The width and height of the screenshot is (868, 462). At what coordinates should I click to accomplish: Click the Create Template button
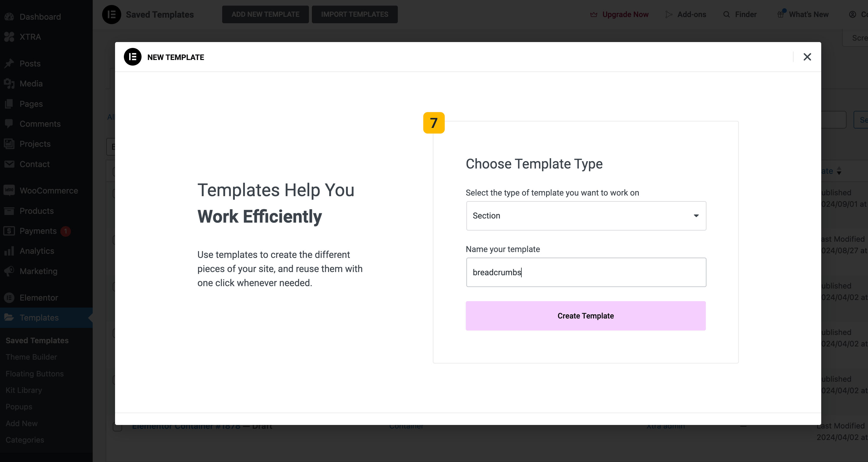coord(586,316)
